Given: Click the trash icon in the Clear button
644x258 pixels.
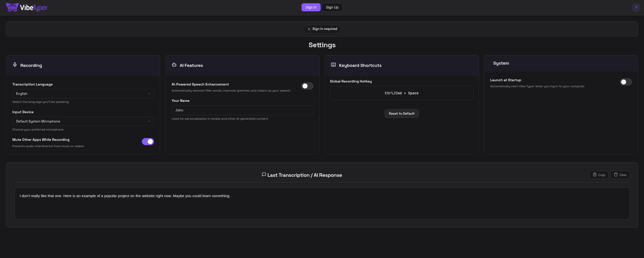Looking at the screenshot, I should 616,175.
